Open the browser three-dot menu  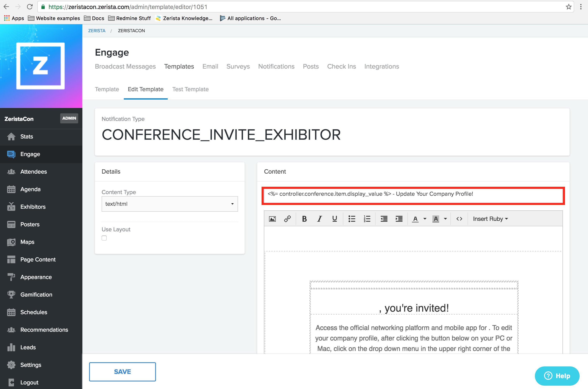point(581,7)
